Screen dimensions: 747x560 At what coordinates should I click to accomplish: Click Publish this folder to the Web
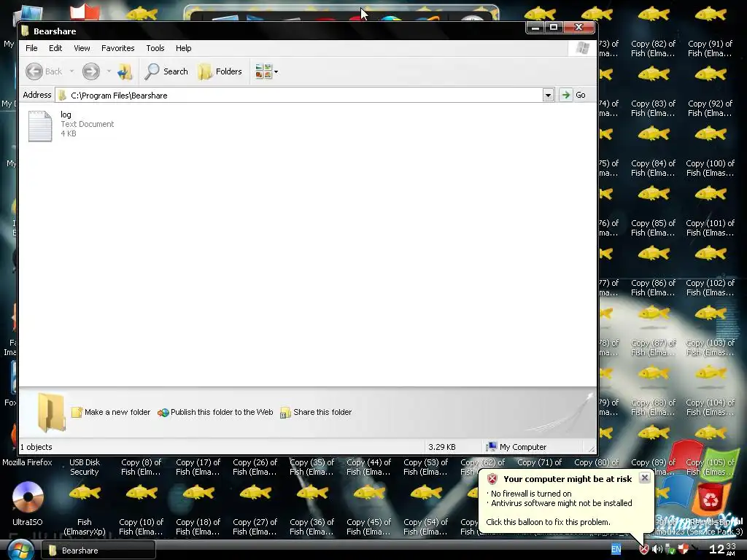pos(215,413)
